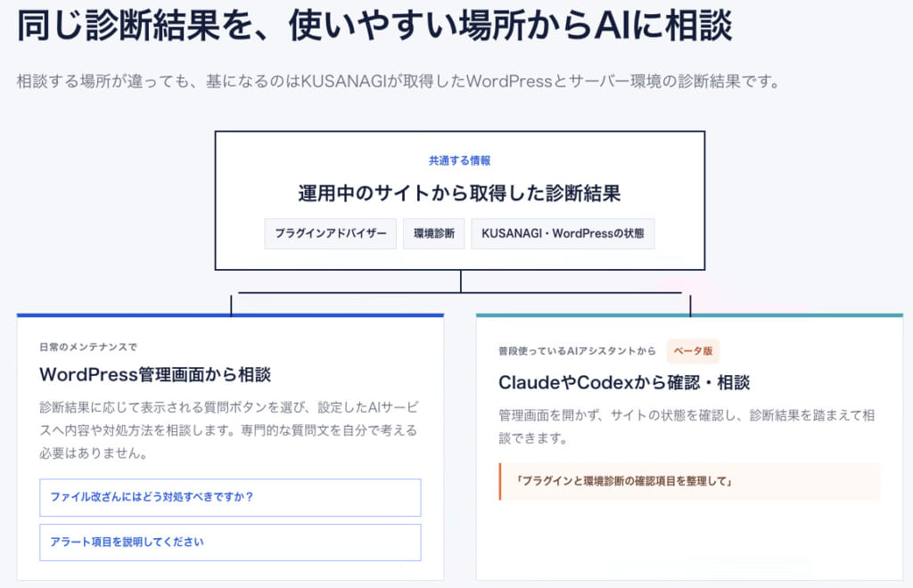Click the ベータ版 badge
913x588 pixels.
point(693,351)
